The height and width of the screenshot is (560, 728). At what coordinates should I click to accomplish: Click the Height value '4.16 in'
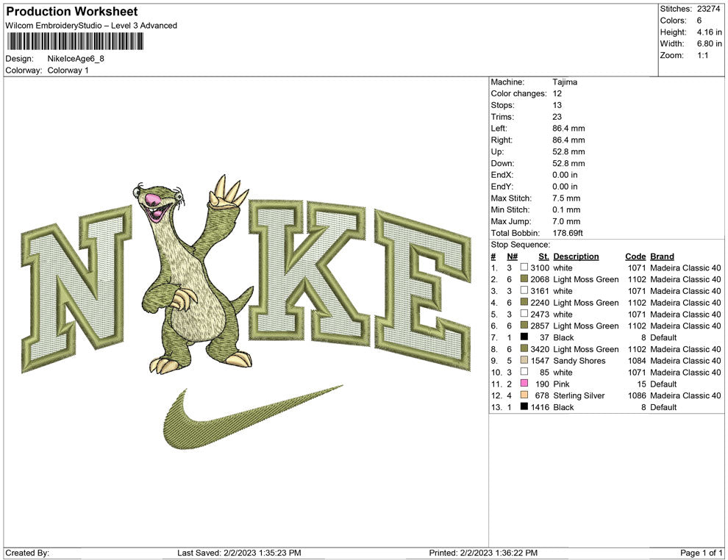(x=710, y=32)
